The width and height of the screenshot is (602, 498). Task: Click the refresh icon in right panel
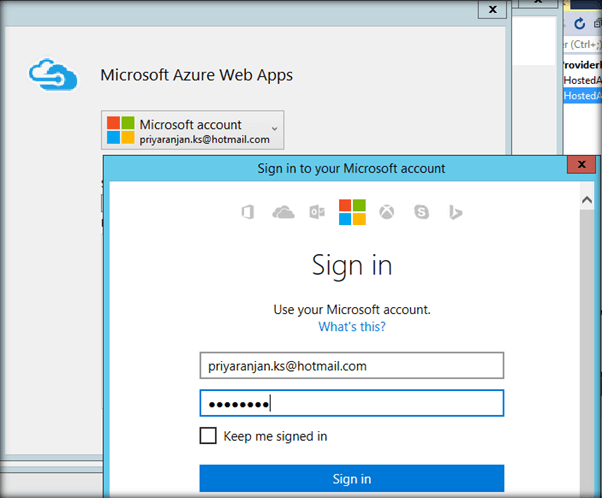[579, 24]
